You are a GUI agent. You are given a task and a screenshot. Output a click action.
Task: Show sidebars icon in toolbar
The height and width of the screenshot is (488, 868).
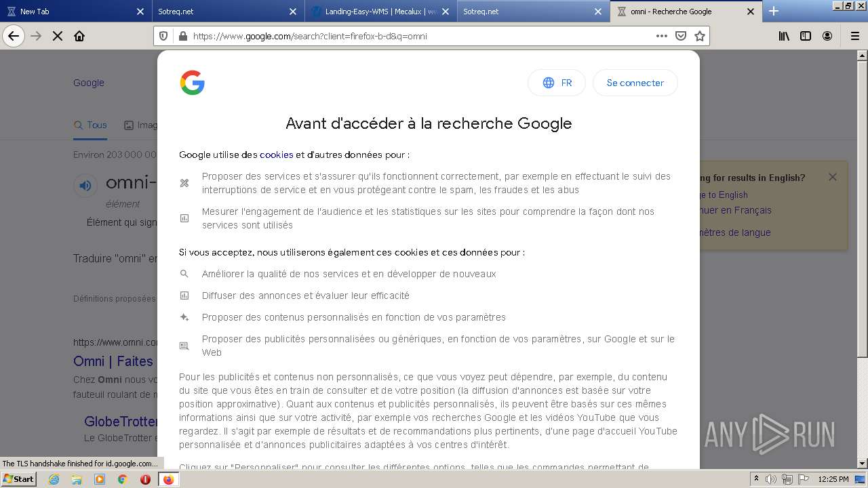(x=806, y=36)
